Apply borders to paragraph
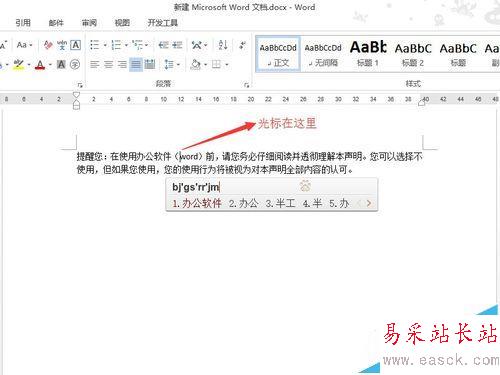The height and width of the screenshot is (375, 500). point(217,64)
